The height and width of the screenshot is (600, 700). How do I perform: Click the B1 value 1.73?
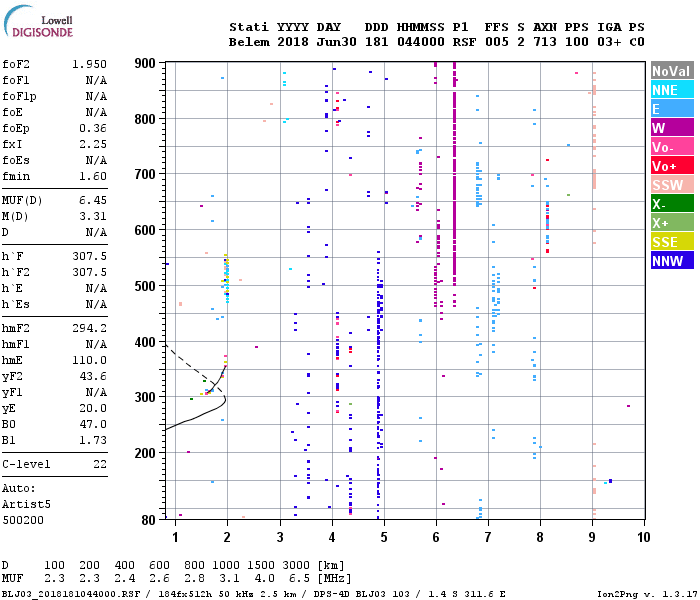tap(93, 440)
